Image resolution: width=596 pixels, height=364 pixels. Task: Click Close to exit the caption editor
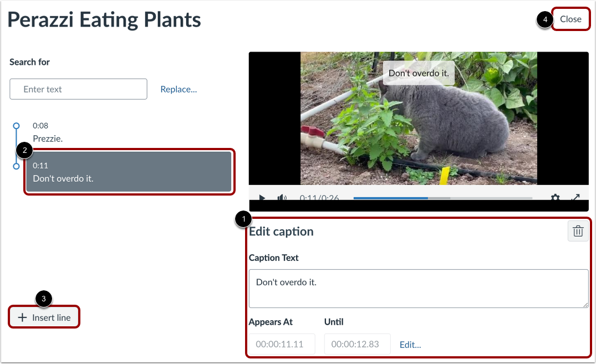pos(570,19)
